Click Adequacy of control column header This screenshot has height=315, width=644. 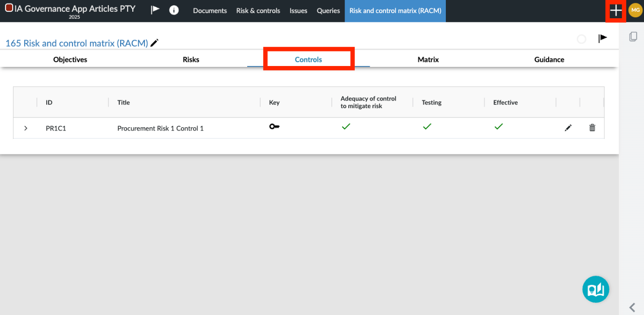368,103
